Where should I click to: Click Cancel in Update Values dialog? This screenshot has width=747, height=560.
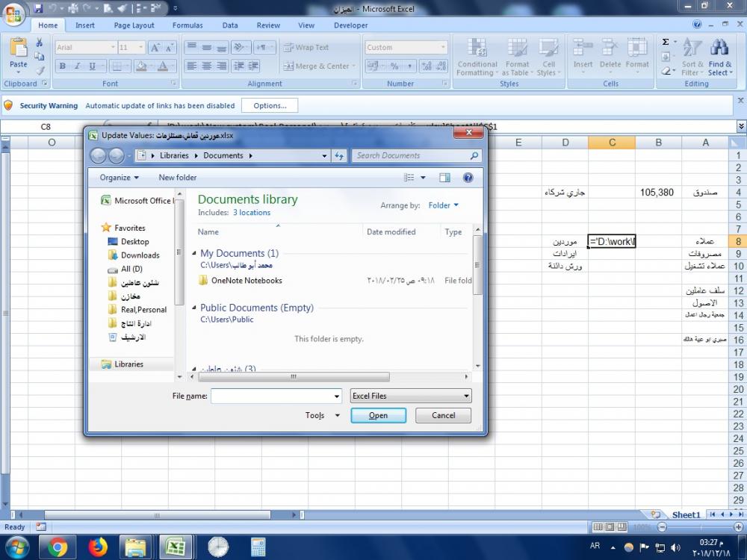pos(443,415)
